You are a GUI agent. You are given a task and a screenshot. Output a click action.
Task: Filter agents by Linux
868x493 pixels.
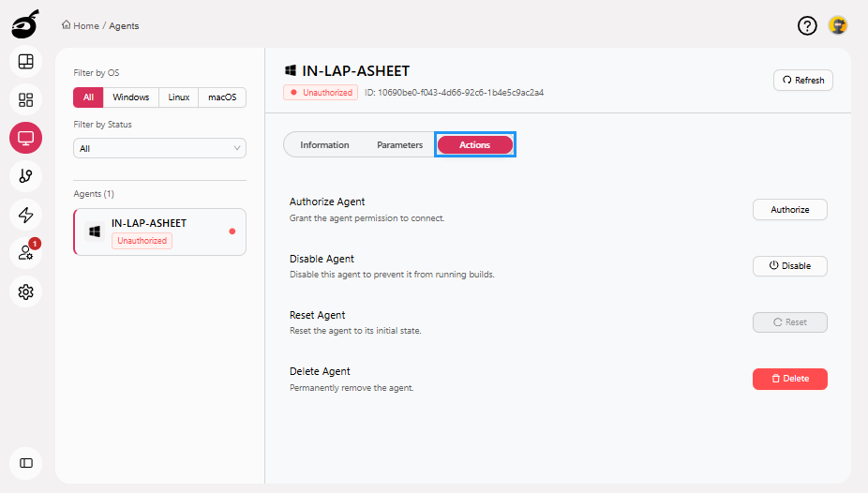point(179,97)
